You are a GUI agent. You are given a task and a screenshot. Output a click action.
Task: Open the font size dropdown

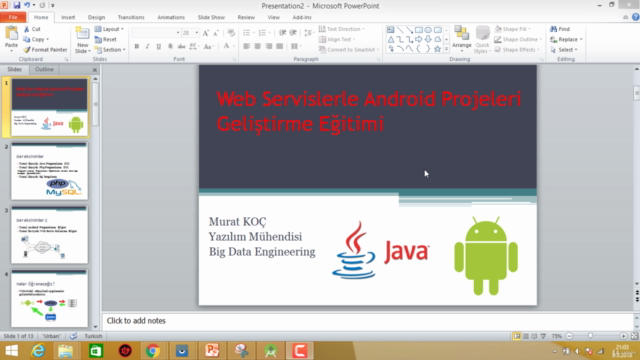(197, 33)
